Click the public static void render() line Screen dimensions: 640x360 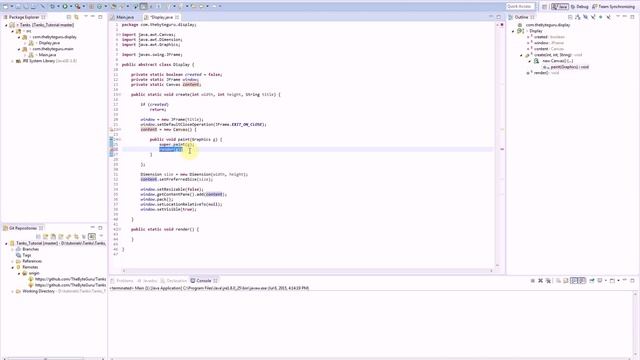click(165, 229)
